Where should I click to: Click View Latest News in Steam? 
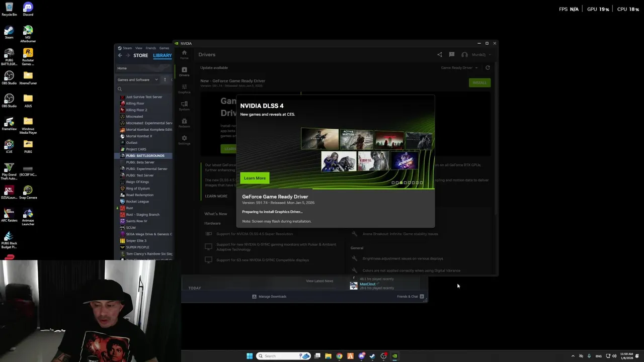pyautogui.click(x=319, y=281)
